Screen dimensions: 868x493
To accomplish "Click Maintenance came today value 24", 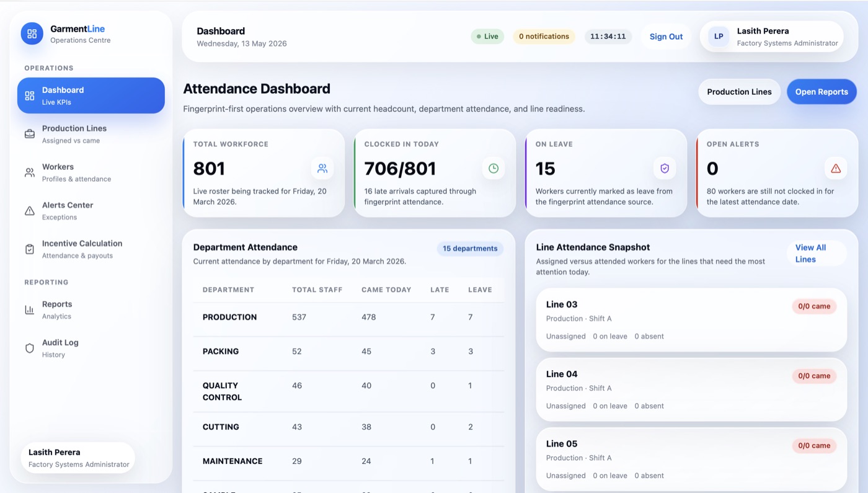I will pos(366,461).
